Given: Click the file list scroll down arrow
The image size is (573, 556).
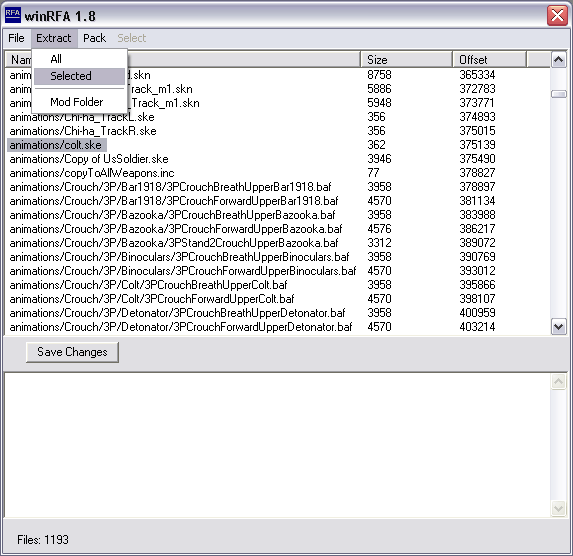Looking at the screenshot, I should pos(558,326).
